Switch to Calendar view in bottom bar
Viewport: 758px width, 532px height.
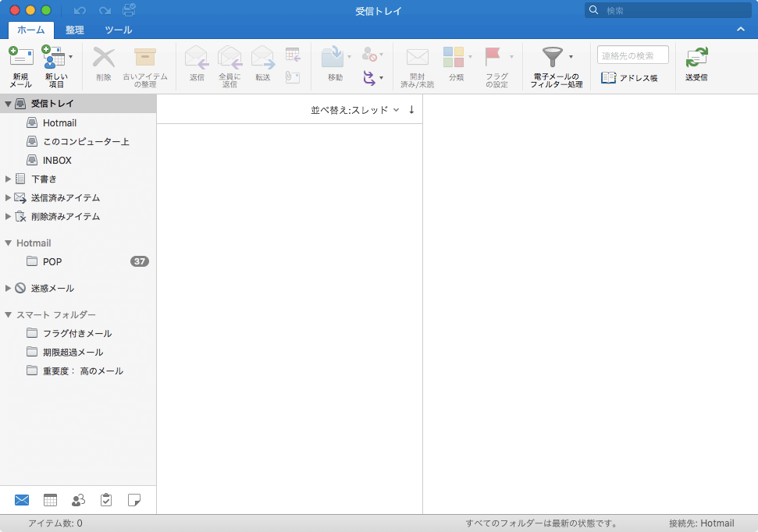tap(50, 500)
